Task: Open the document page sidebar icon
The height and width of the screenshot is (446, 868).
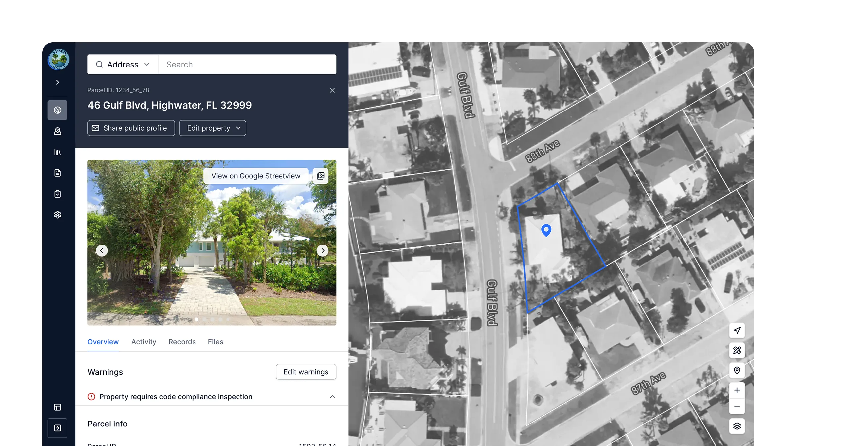Action: pyautogui.click(x=57, y=173)
